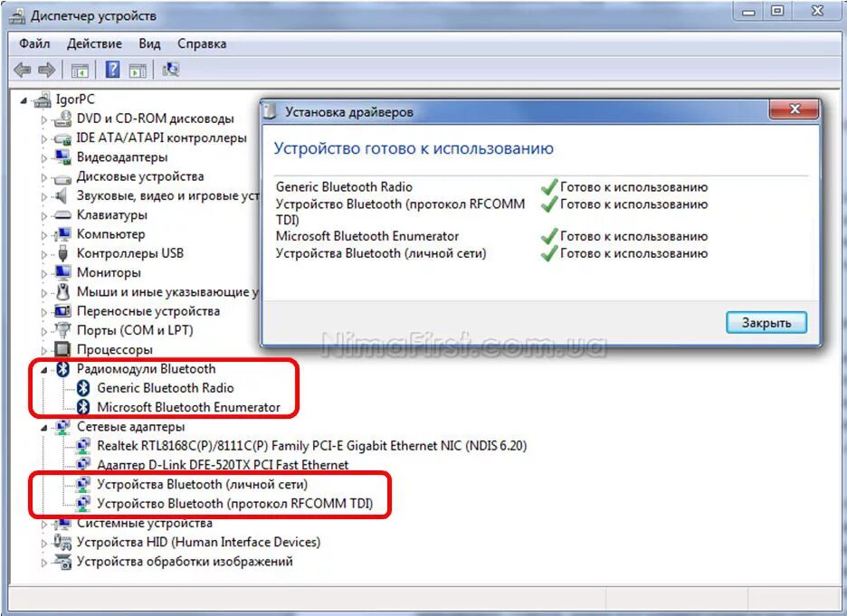Click the mouse icon for Мыши category
847x616 pixels.
[x=63, y=291]
